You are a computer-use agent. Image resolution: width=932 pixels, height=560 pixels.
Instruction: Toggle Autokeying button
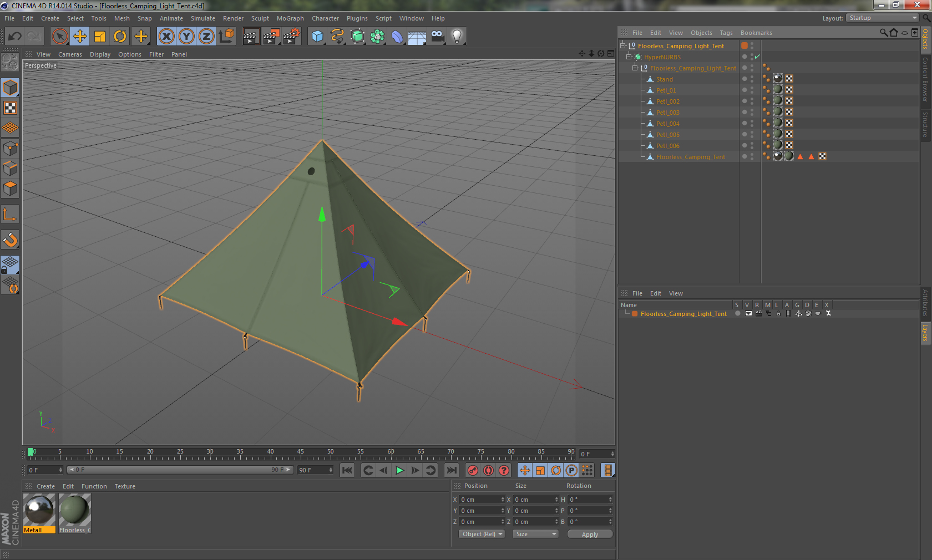(488, 471)
